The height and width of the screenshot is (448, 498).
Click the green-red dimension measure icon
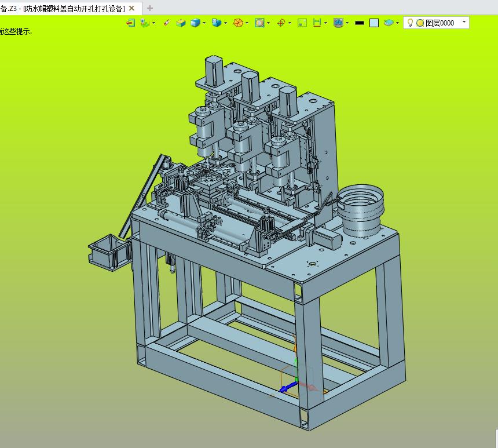[x=317, y=23]
